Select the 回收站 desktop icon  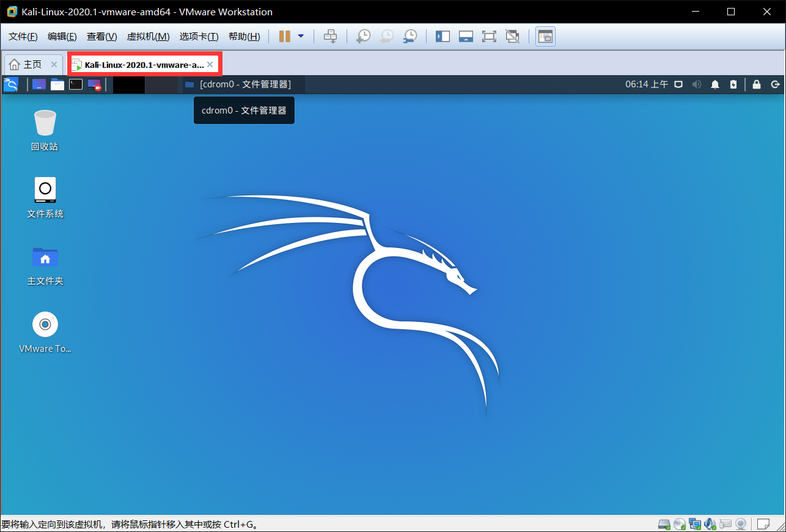(45, 131)
